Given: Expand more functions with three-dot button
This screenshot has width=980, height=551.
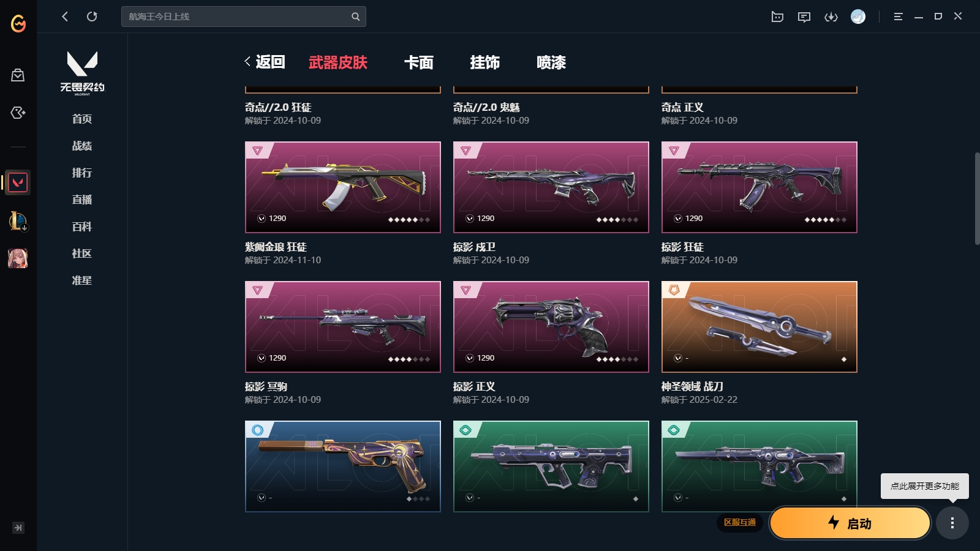Looking at the screenshot, I should click(x=952, y=523).
